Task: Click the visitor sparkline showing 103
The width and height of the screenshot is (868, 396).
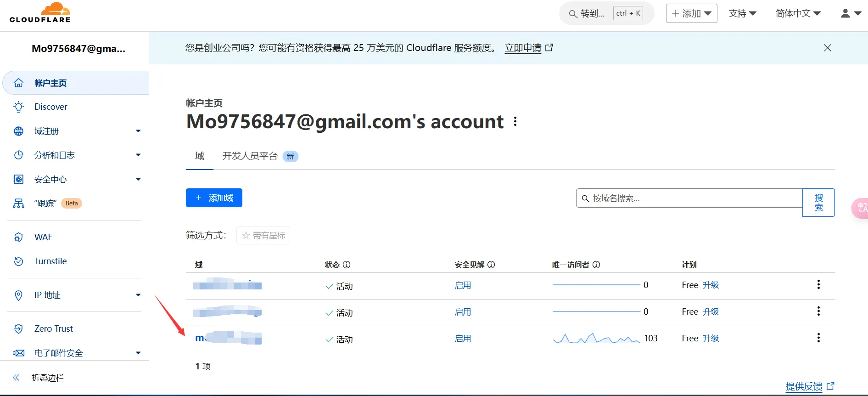Action: click(x=597, y=339)
